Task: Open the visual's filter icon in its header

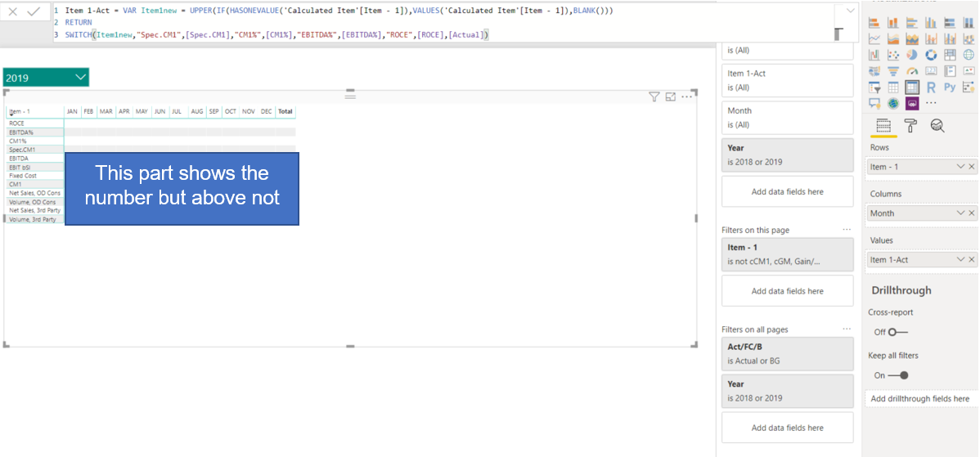Action: (x=654, y=96)
